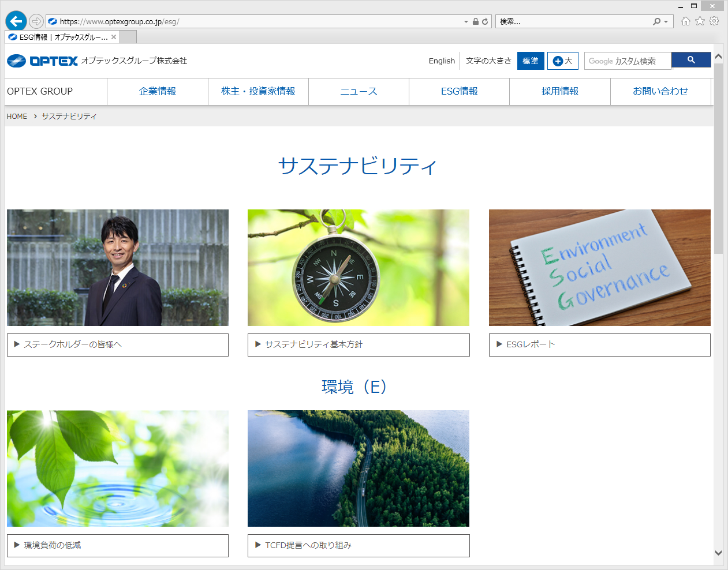This screenshot has height=570, width=728.
Task: Click the compass thumbnail image
Action: point(358,267)
